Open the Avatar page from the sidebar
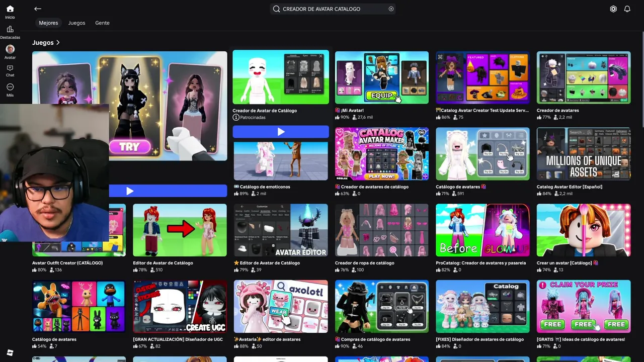This screenshot has height=362, width=644. (x=10, y=52)
